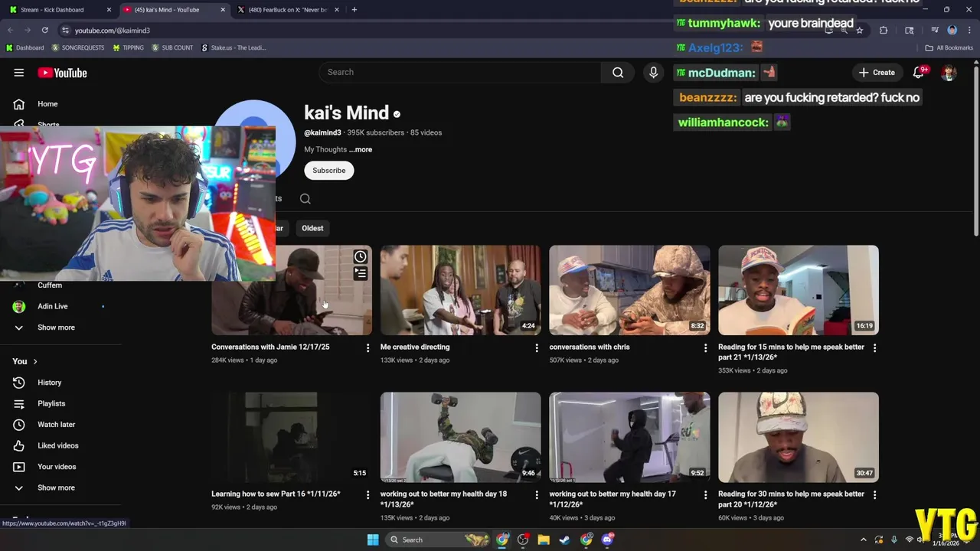This screenshot has width=980, height=551.
Task: Close the Stream - Kick Dashboard tab
Action: click(x=109, y=10)
